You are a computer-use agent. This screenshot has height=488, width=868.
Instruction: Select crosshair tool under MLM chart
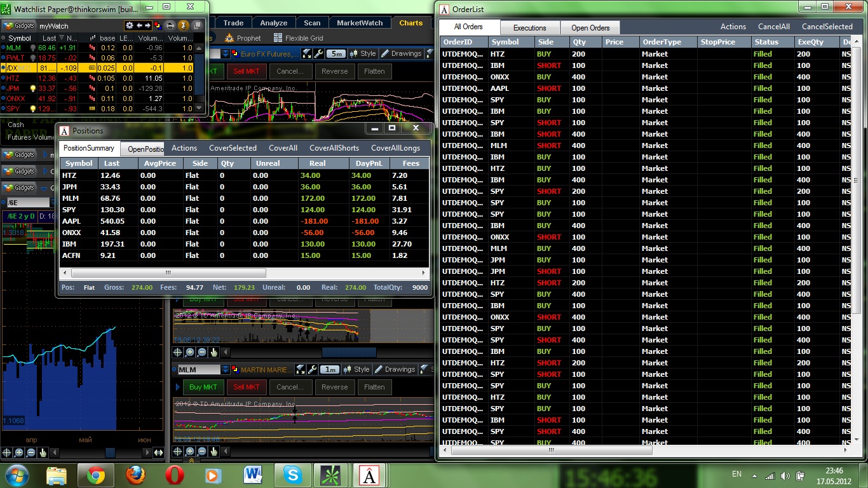[177, 451]
